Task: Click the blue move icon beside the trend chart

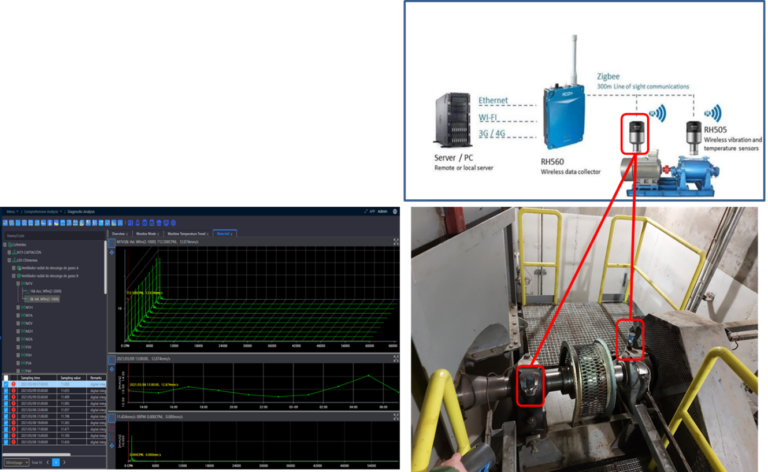Action: [x=112, y=369]
